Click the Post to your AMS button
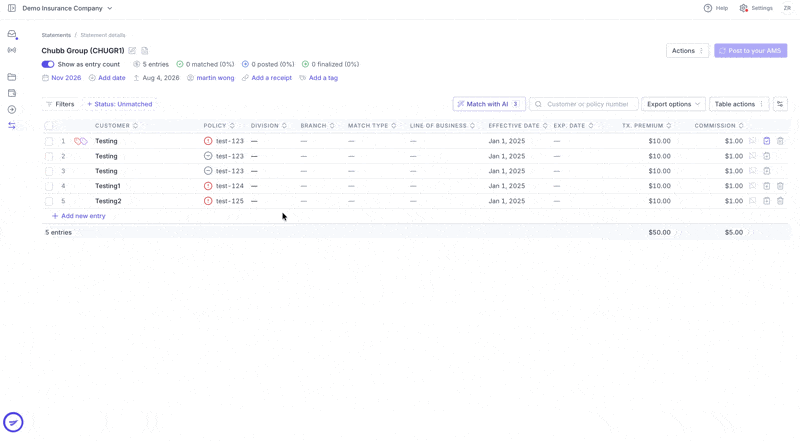Viewport: 800px width, 441px height. [751, 51]
